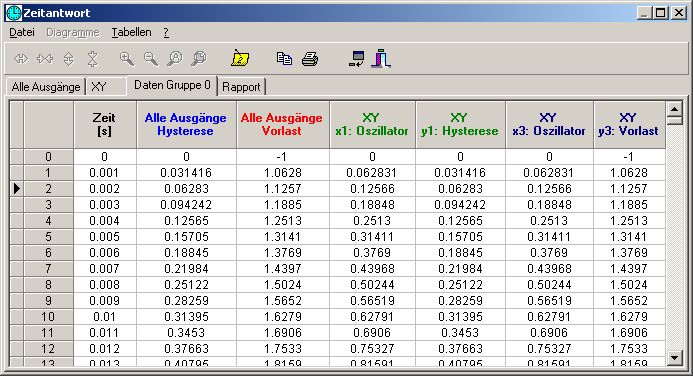Select row header 0

[48, 157]
